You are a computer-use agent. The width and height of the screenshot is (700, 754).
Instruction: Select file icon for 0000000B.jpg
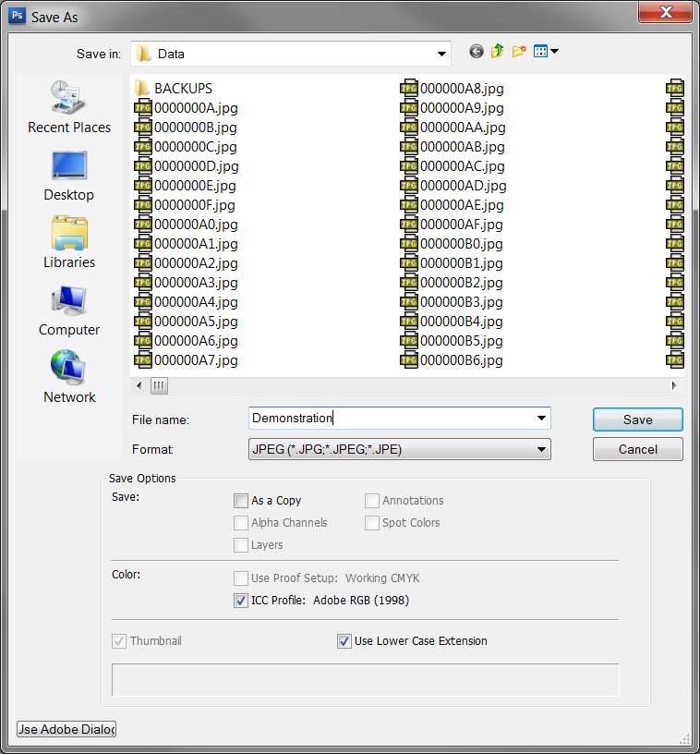(x=143, y=128)
